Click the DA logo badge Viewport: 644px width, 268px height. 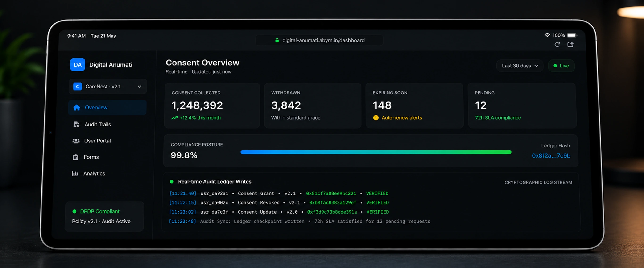(78, 65)
